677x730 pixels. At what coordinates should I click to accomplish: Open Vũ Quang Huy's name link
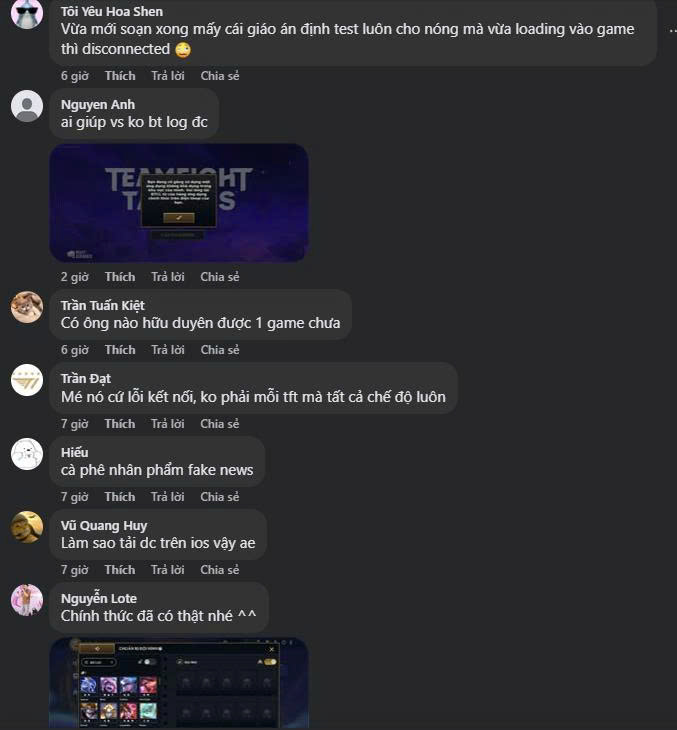coord(104,526)
